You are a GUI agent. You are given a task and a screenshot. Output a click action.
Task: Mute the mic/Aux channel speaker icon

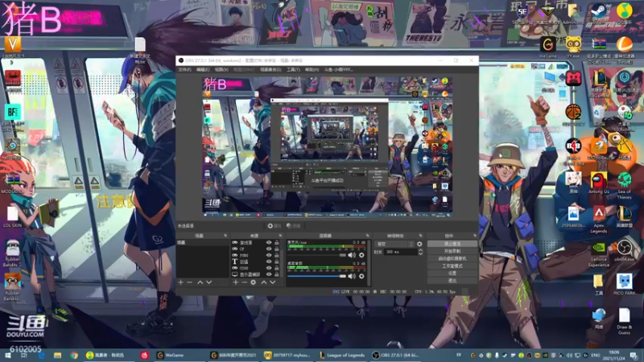(352, 255)
